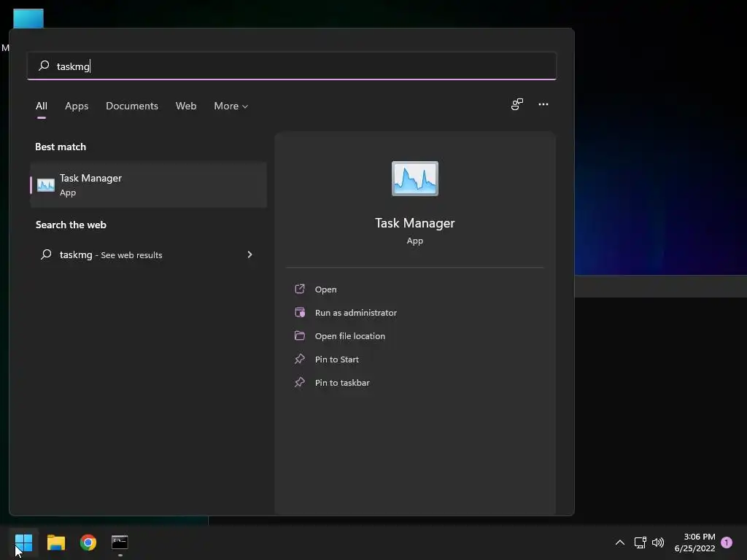Click the volume speaker tray icon
Viewport: 747px width, 560px height.
658,542
